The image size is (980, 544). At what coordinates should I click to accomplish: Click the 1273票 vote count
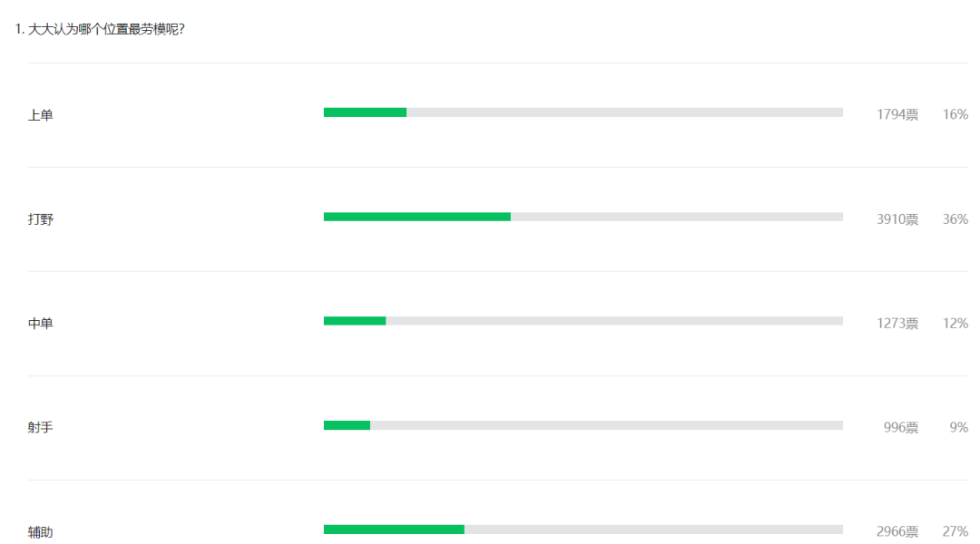(x=897, y=324)
